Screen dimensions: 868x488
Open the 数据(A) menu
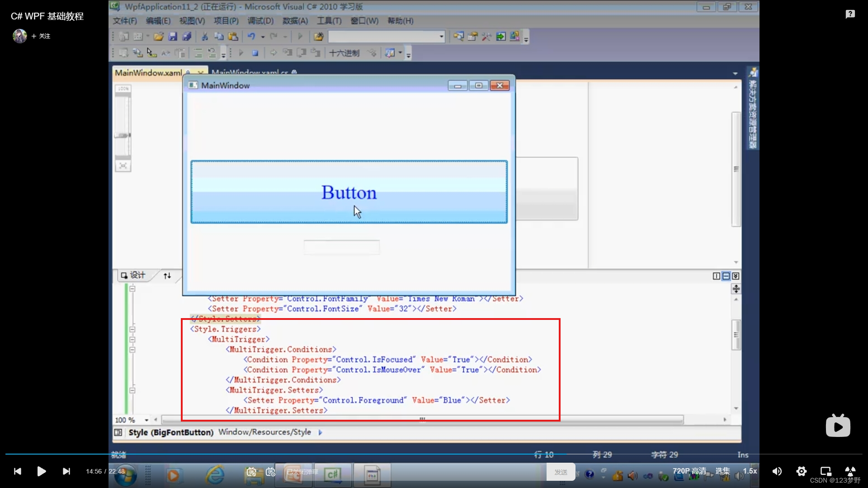pos(295,21)
